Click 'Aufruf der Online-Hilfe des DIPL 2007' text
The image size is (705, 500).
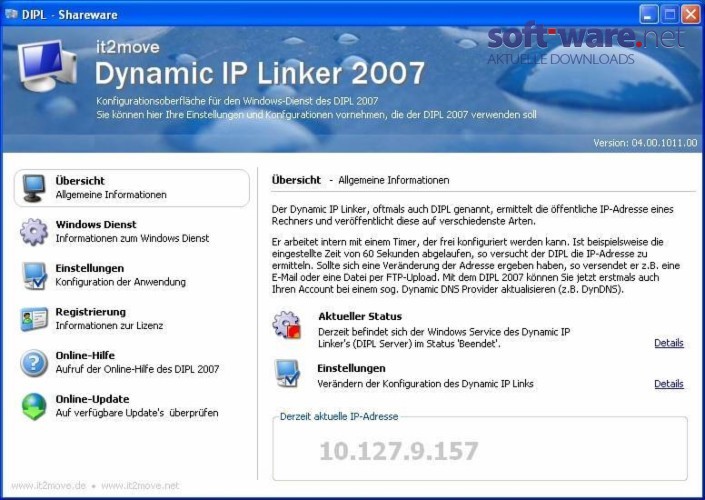(137, 369)
